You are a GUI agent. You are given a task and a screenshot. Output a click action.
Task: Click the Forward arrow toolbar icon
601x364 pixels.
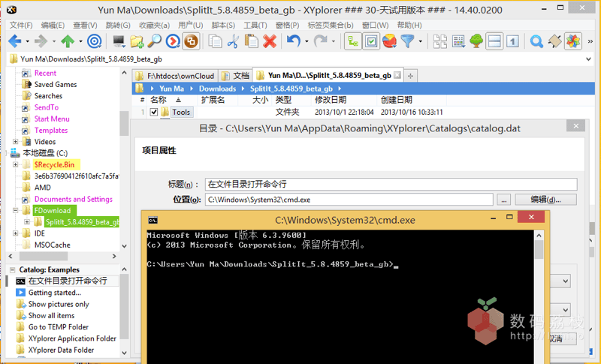[x=41, y=41]
